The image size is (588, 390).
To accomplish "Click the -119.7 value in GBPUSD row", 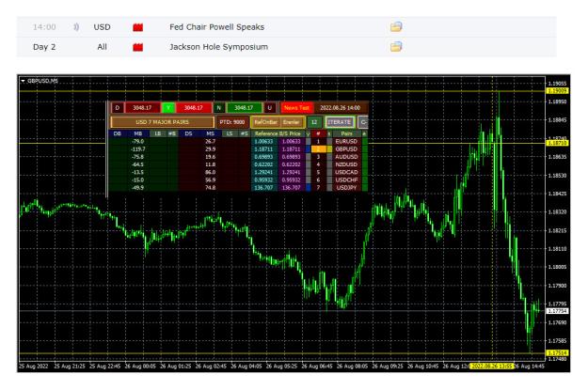I will click(x=138, y=149).
